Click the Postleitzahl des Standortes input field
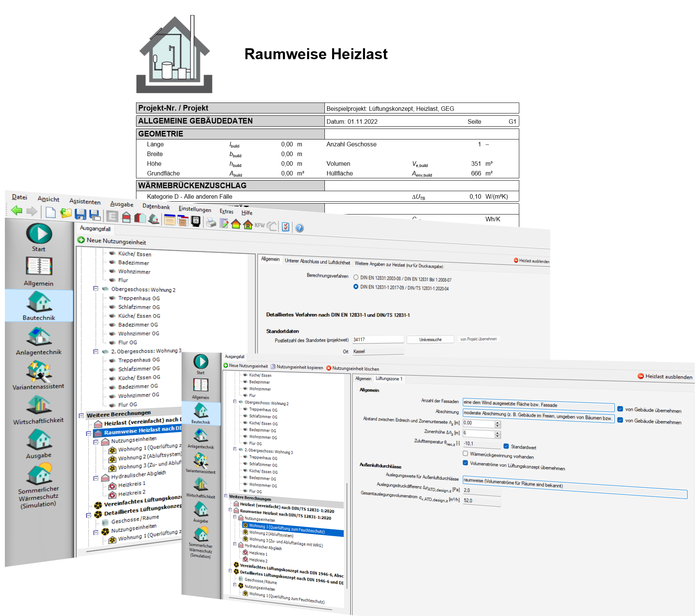 point(378,340)
